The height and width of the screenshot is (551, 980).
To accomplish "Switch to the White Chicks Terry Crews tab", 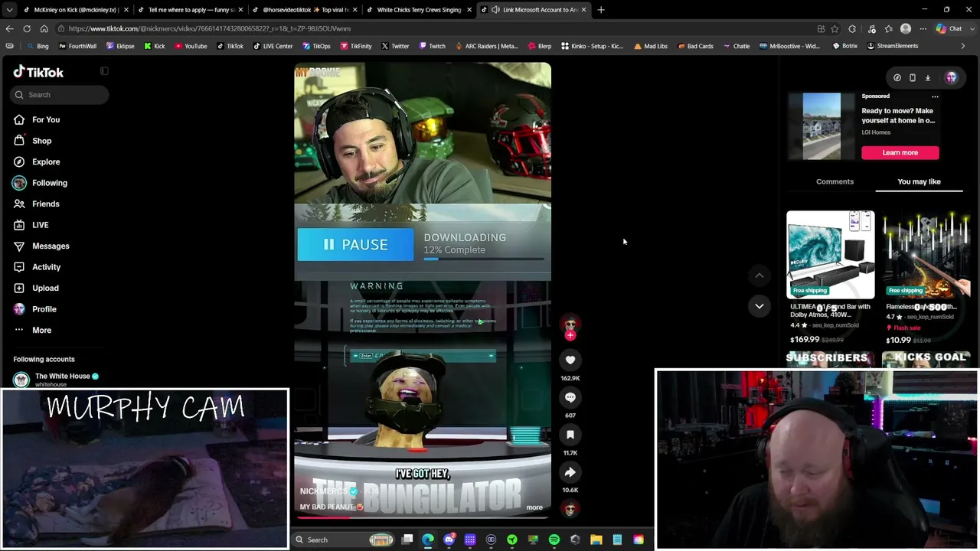I will point(419,10).
